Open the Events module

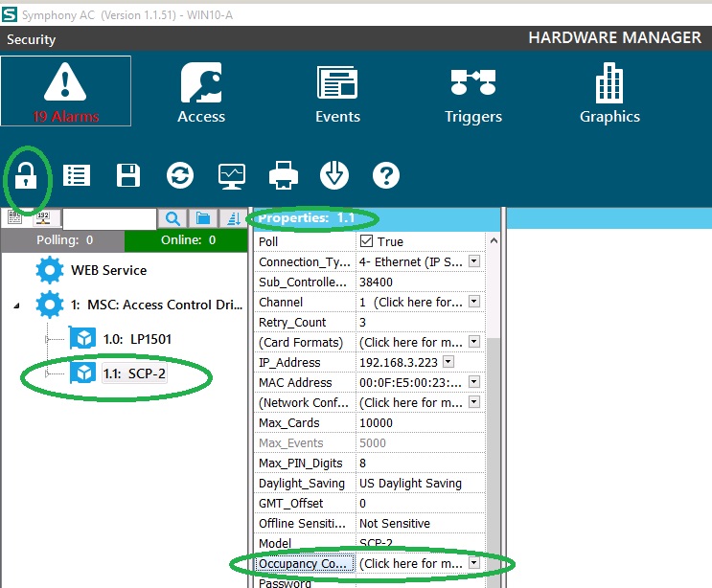pyautogui.click(x=337, y=95)
